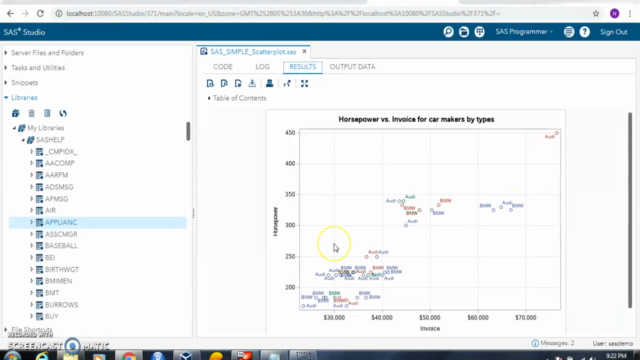The height and width of the screenshot is (360, 640).
Task: Select the SAS_SIMPLE_Scatterplot.sas file tab
Action: point(253,52)
